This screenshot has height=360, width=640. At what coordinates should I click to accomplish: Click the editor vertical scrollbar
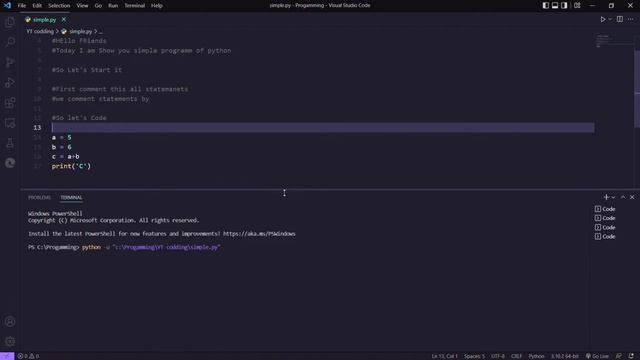tap(637, 88)
